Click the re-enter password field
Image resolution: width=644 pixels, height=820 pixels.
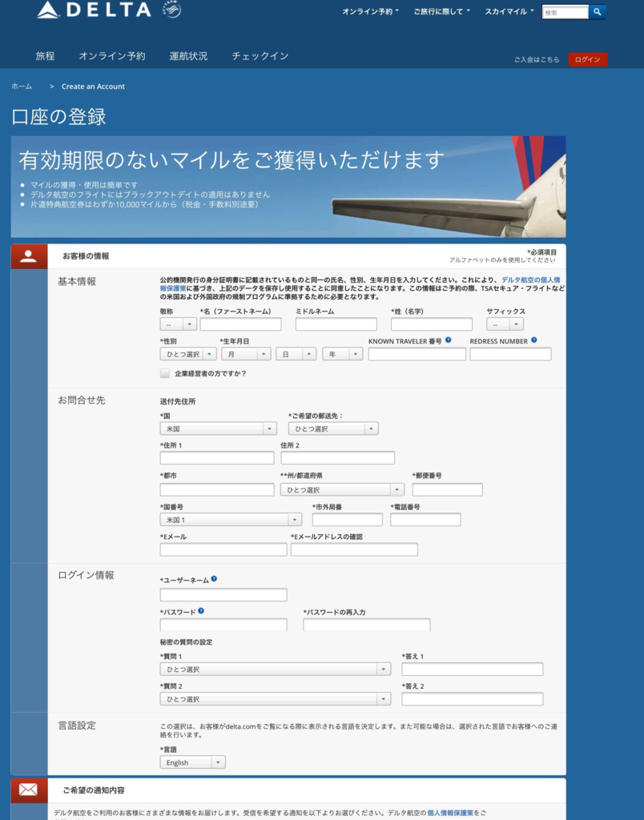[367, 625]
